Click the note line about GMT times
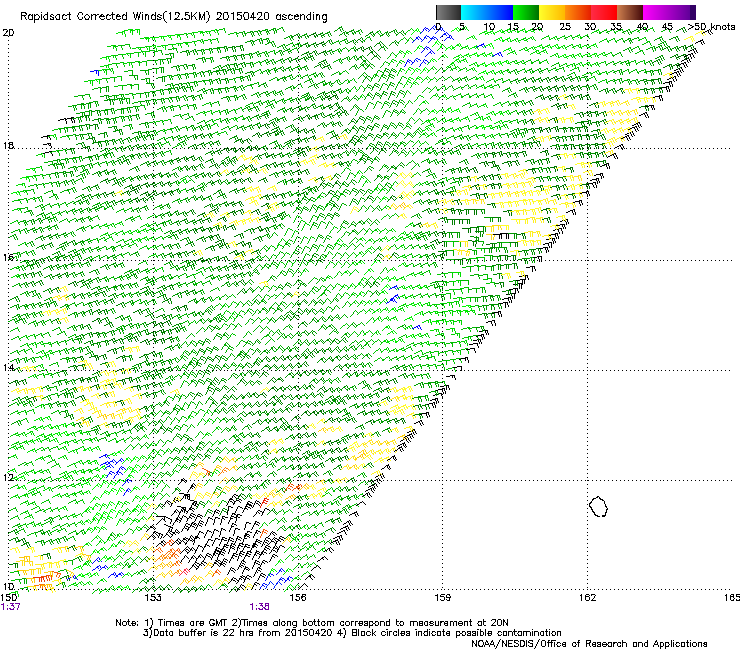This screenshot has height=650, width=740. coord(311,623)
